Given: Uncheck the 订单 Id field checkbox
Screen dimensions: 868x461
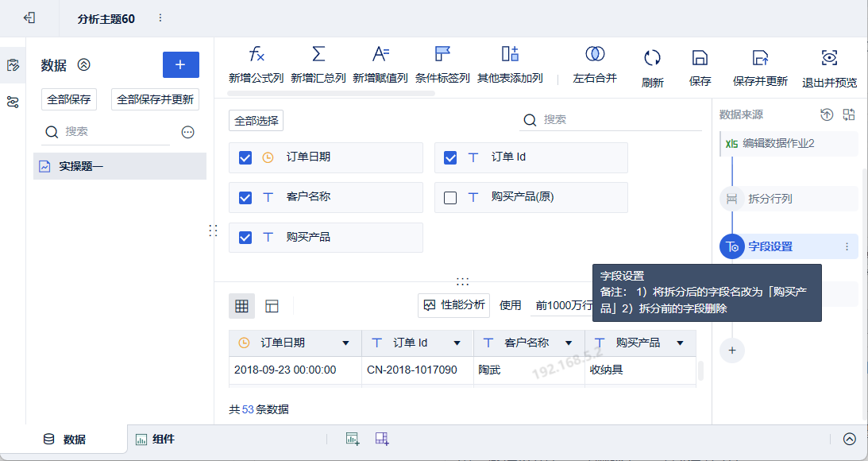Looking at the screenshot, I should point(450,158).
